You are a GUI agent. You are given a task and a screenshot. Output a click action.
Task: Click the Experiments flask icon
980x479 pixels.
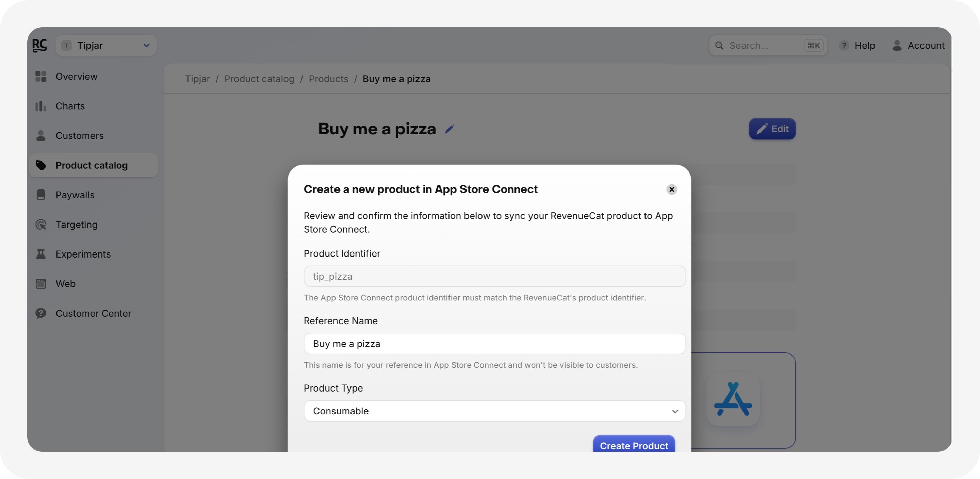click(x=41, y=254)
